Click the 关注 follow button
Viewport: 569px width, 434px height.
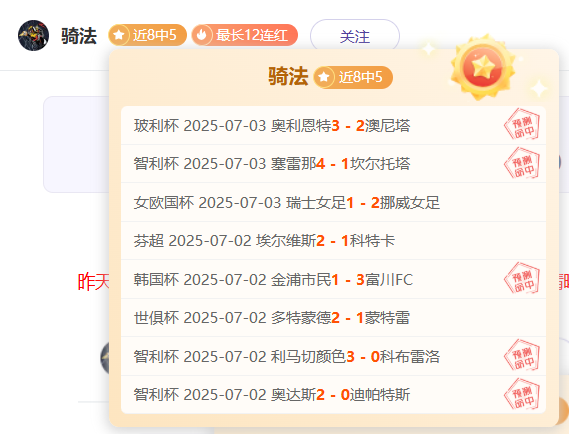tap(355, 36)
